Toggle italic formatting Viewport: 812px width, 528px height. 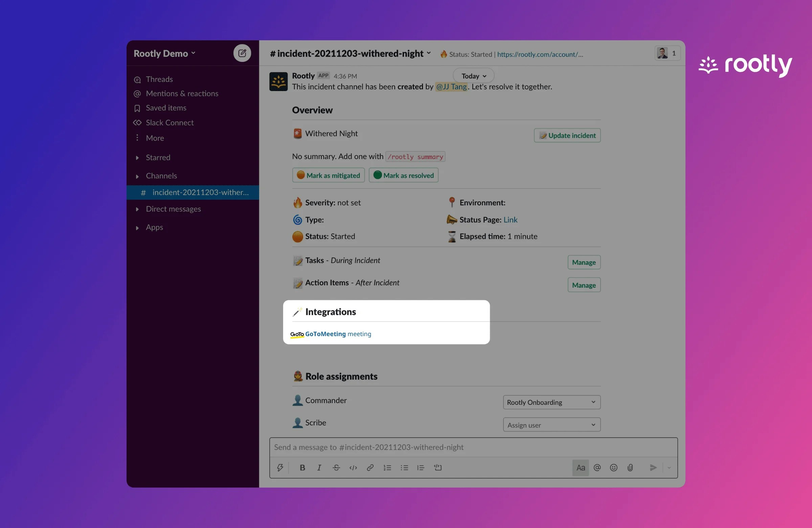(x=319, y=468)
